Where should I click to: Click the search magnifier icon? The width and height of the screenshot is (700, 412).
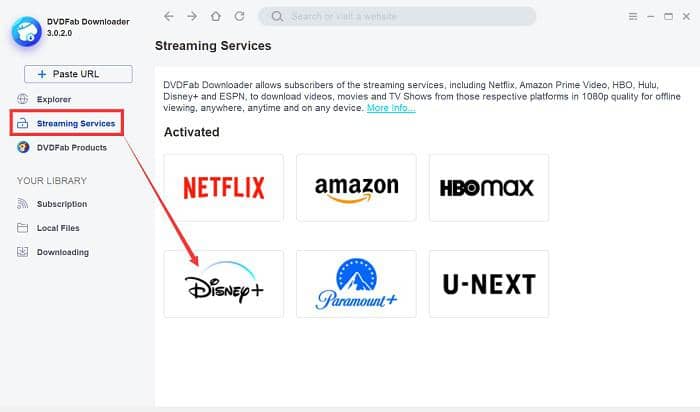[x=277, y=17]
